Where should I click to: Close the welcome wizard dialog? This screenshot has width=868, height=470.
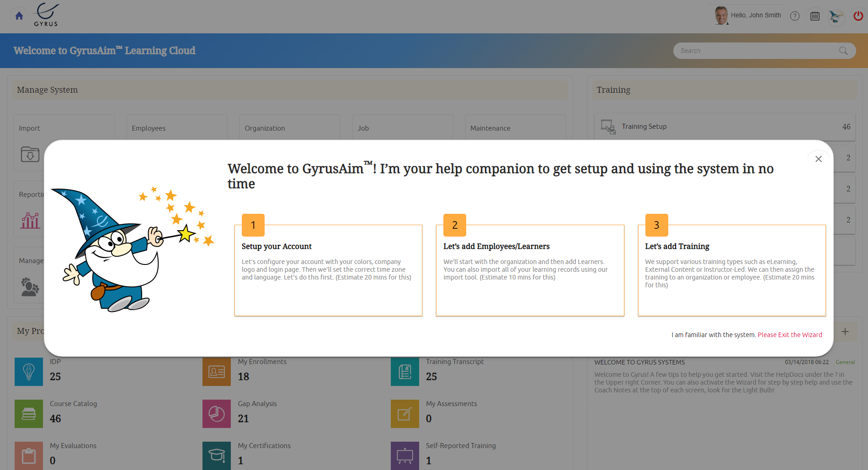pos(819,159)
